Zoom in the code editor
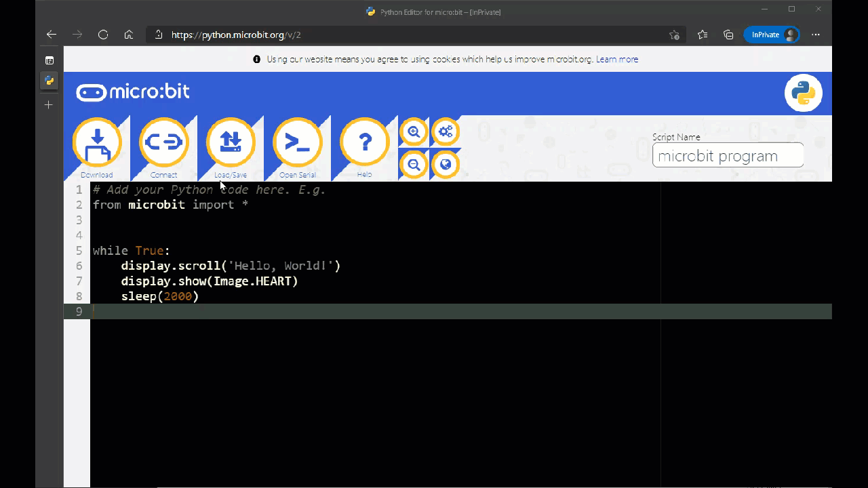 click(x=414, y=132)
